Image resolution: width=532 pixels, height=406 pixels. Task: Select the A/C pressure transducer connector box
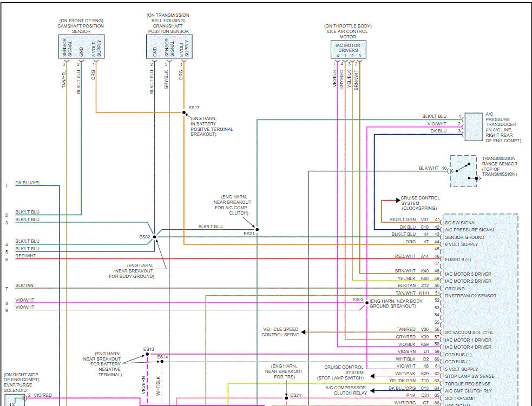pyautogui.click(x=474, y=127)
